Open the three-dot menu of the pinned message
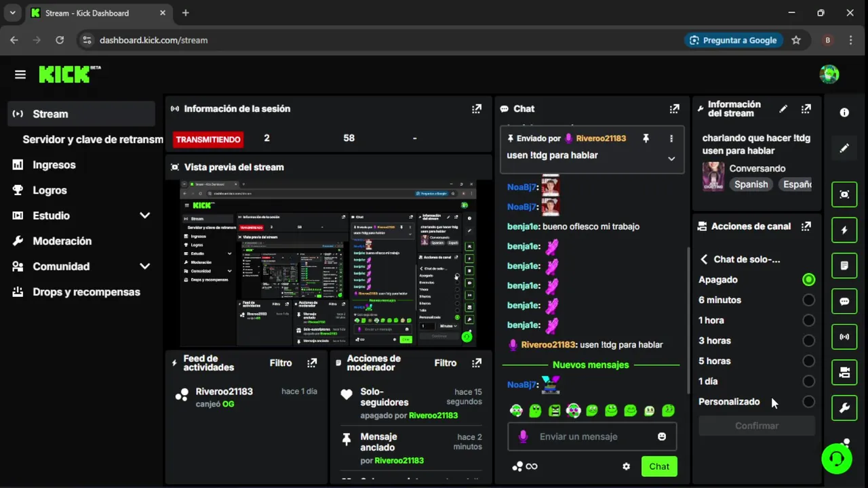The image size is (868, 488). [671, 138]
